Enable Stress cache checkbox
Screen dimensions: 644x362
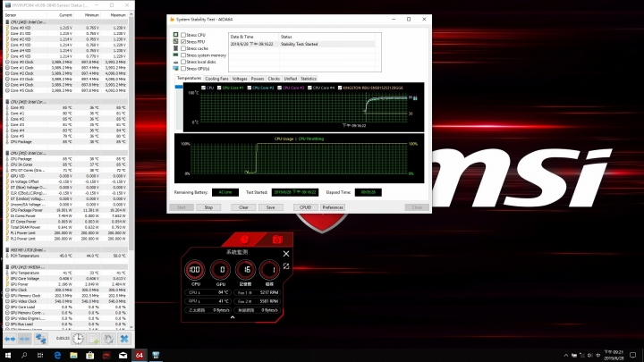pos(183,48)
